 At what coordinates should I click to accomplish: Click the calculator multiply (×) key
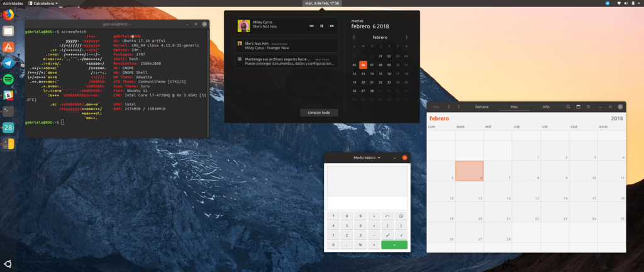[x=374, y=225]
